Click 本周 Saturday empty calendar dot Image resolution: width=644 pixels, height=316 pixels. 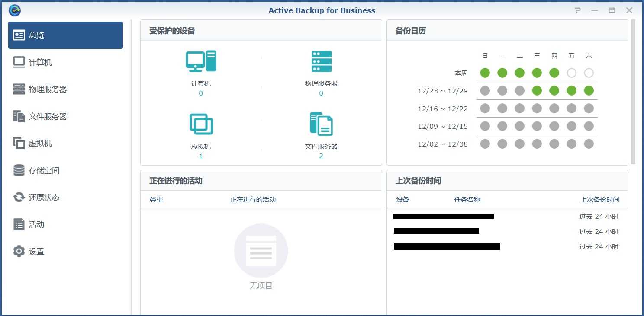(x=589, y=73)
